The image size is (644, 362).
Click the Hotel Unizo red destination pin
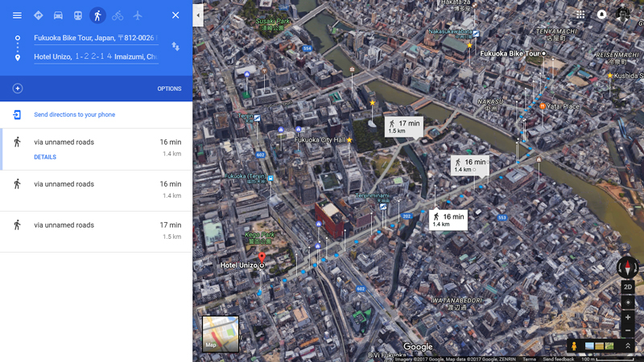click(x=262, y=258)
